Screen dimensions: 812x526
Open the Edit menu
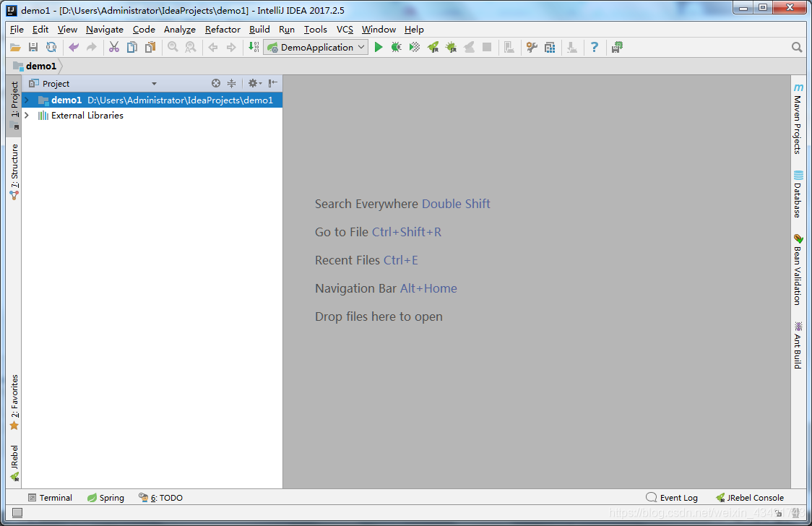(40, 30)
